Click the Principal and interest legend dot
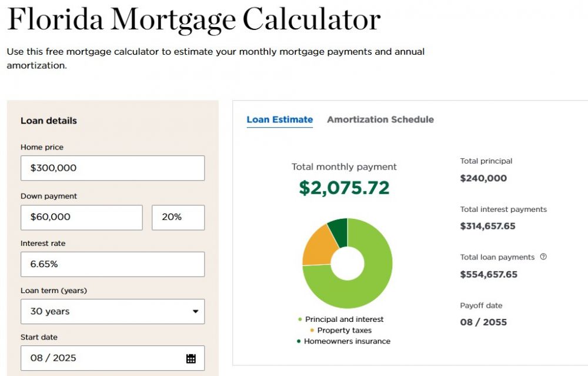This screenshot has width=588, height=376. pos(300,320)
